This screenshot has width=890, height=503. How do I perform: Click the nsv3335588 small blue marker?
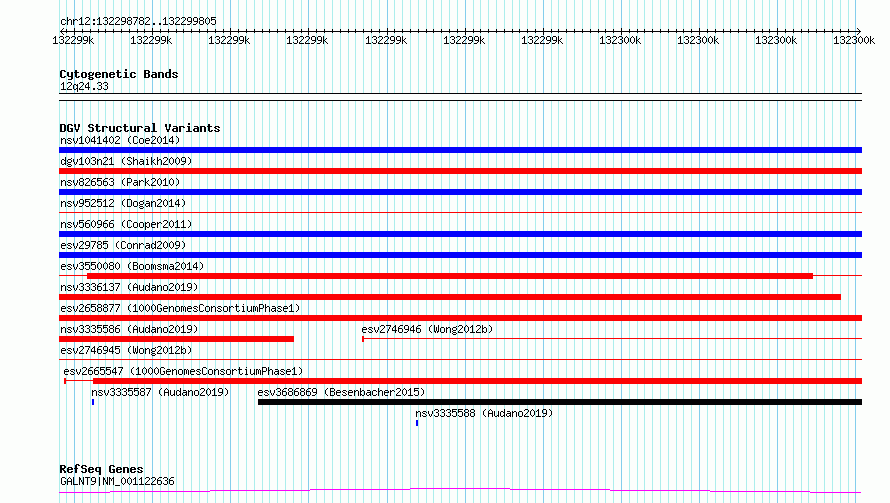pyautogui.click(x=417, y=423)
